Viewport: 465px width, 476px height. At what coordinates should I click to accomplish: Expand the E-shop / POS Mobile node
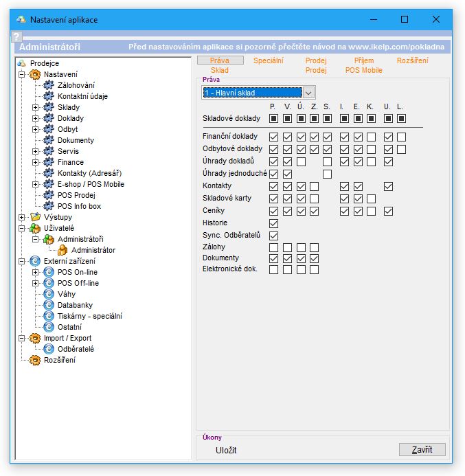click(x=36, y=184)
